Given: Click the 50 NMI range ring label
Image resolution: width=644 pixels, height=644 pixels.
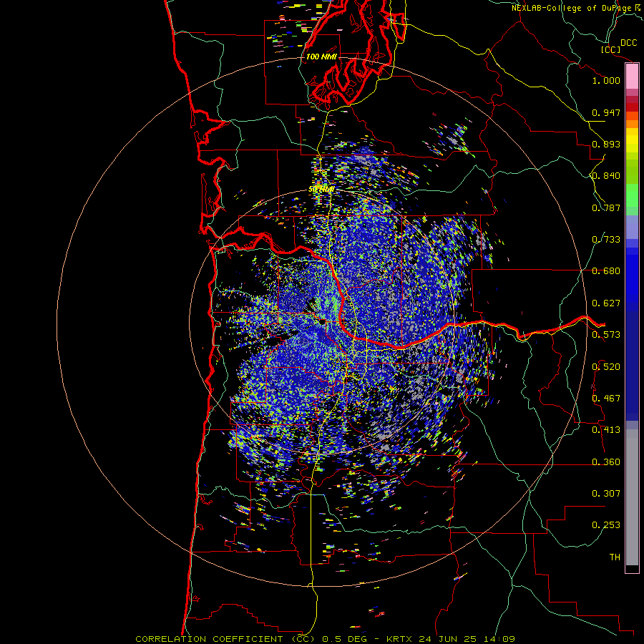Looking at the screenshot, I should (x=321, y=190).
